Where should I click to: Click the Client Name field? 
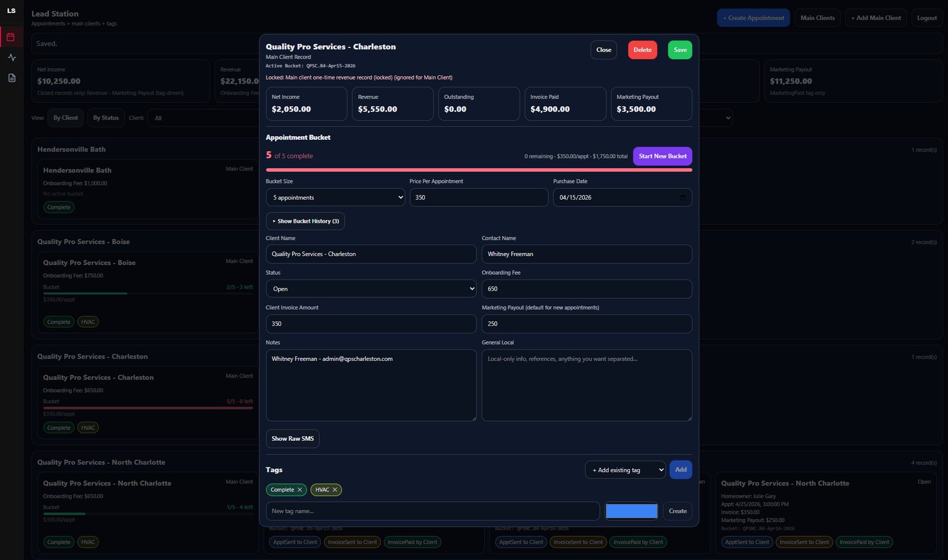click(371, 254)
